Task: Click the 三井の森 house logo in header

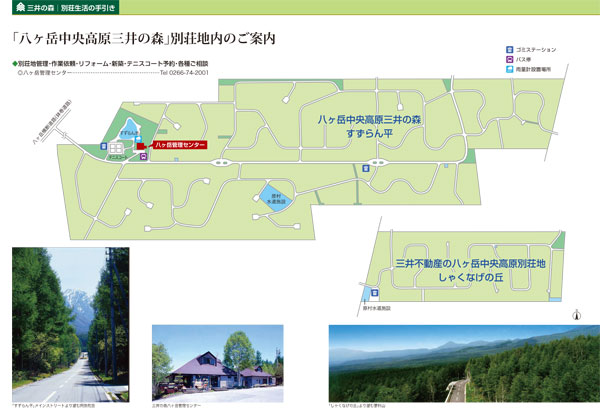Action: [20, 7]
